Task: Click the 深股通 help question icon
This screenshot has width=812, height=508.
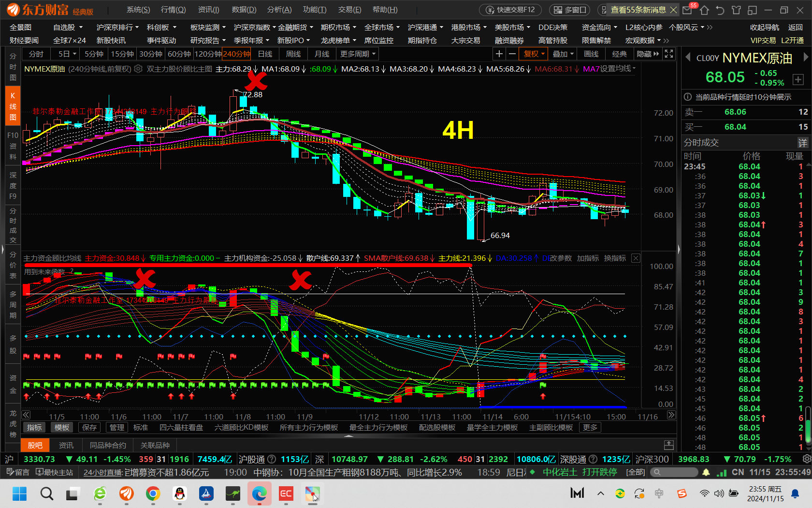Action: click(593, 459)
